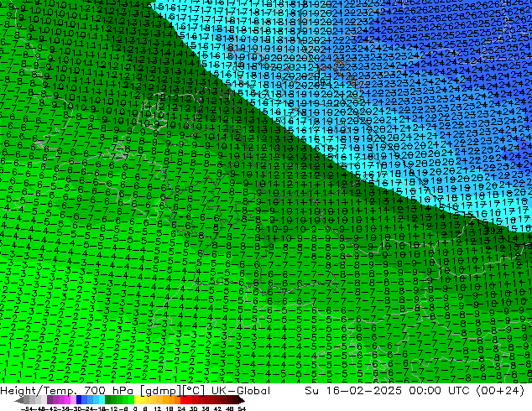Click the 00:00 UTC time text
Image resolution: width=532 pixels, height=411 pixels.
[440, 391]
